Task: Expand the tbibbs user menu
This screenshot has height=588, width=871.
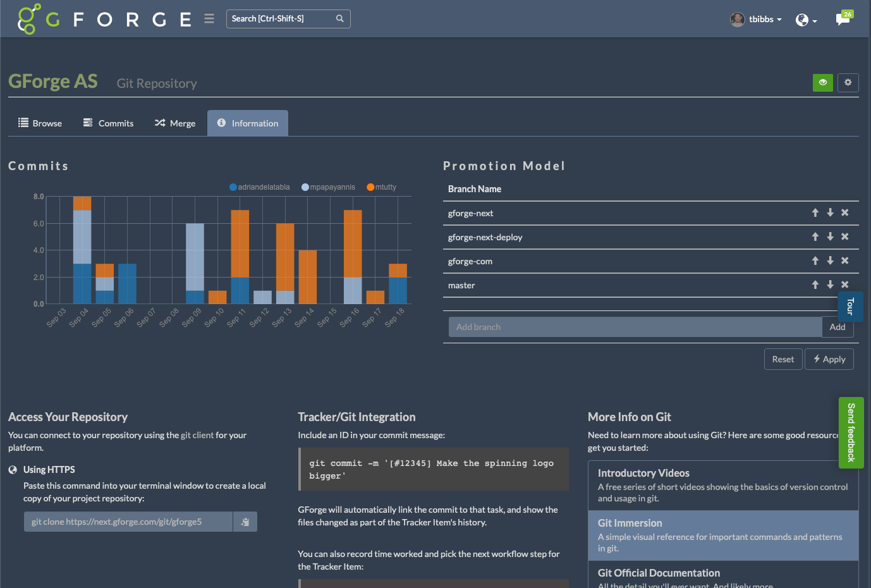Action: click(757, 20)
